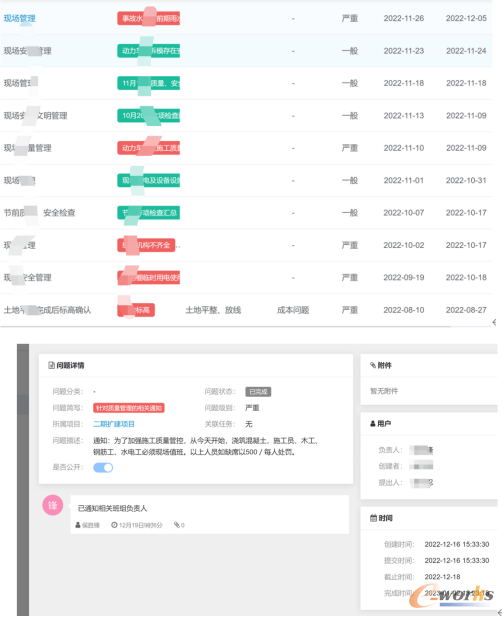Image resolution: width=504 pixels, height=618 pixels.
Task: Select the 截止时间 value 2022-12-18
Action: [x=442, y=577]
